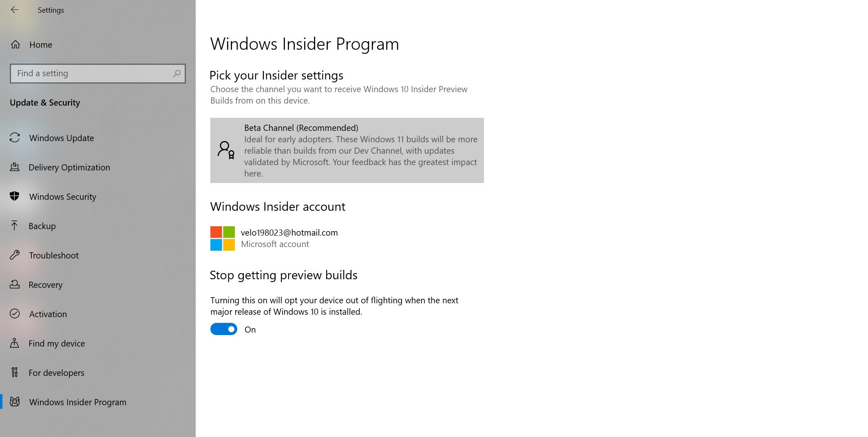
Task: Open Delivery Optimization settings
Action: pos(69,167)
